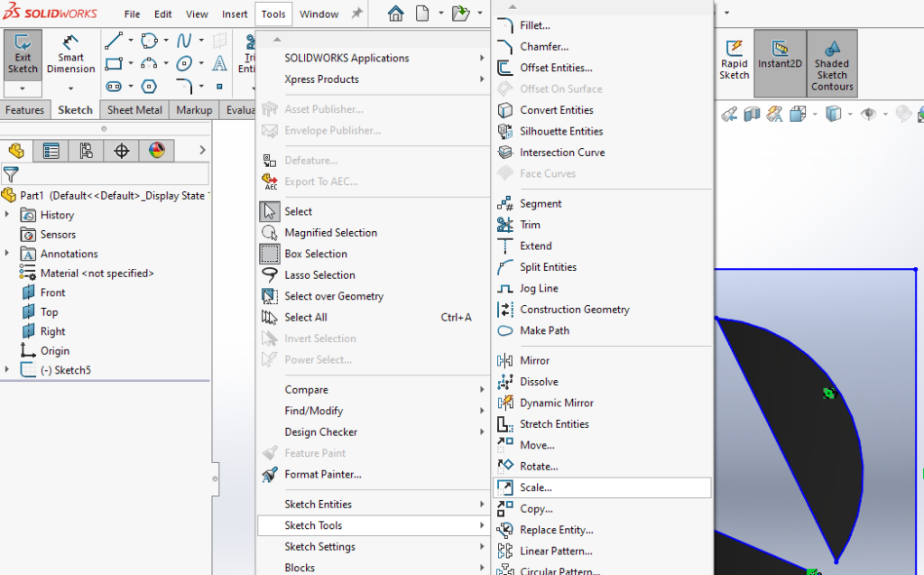Click the Exit Sketch button
The image size is (924, 575).
click(x=23, y=56)
